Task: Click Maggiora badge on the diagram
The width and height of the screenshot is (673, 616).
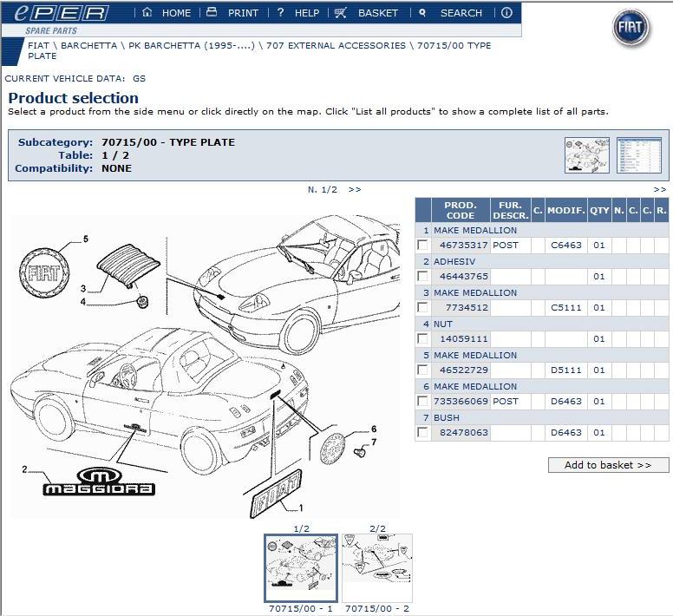Action: pyautogui.click(x=99, y=482)
